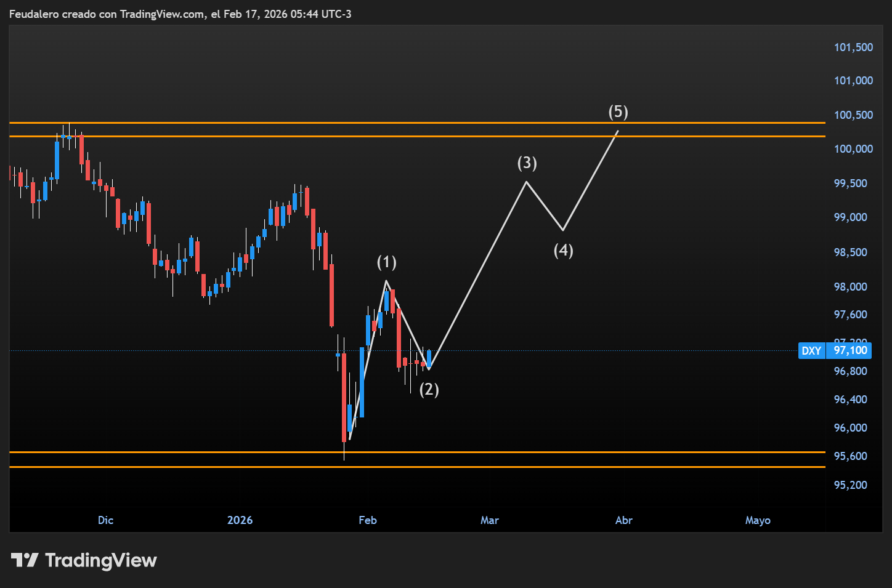The height and width of the screenshot is (588, 892).
Task: Choose the Mar label on time axis
Action: [x=490, y=520]
